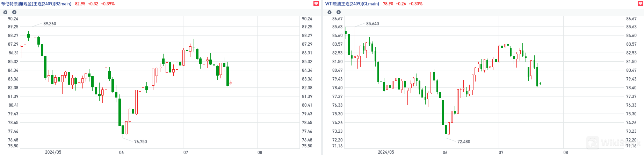Toggle the heart favorite on the Brent chart
Screen dimensions: 644x155
[316, 3]
